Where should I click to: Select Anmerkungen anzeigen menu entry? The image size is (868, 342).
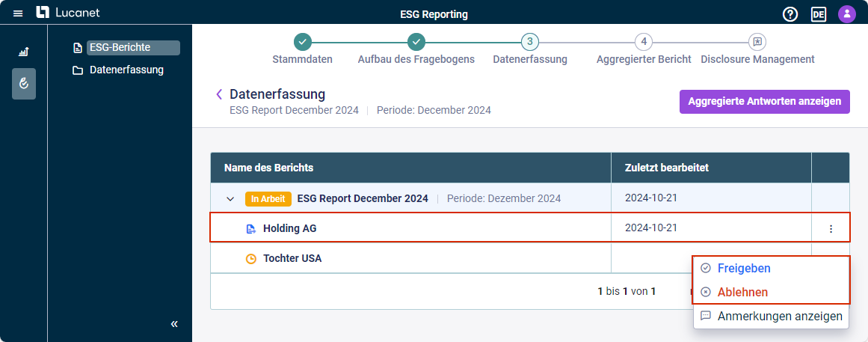click(771, 317)
